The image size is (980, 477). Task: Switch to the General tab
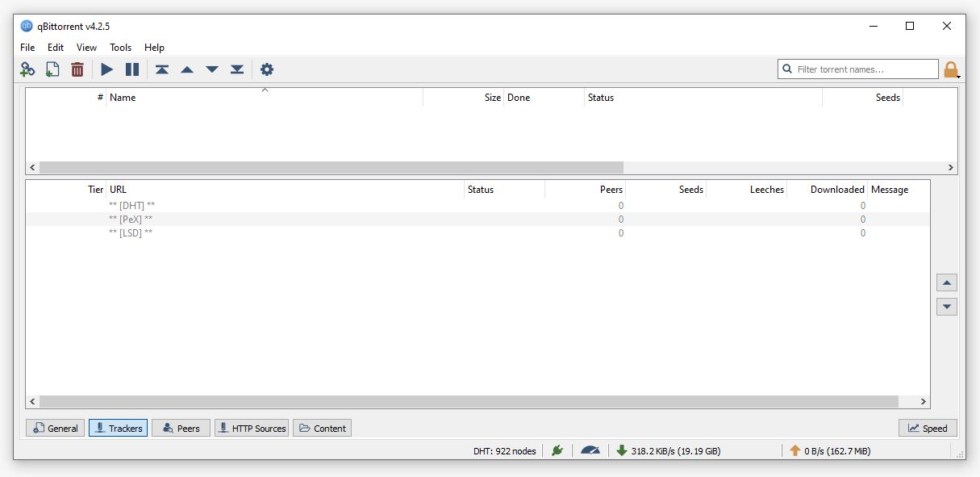(x=55, y=428)
